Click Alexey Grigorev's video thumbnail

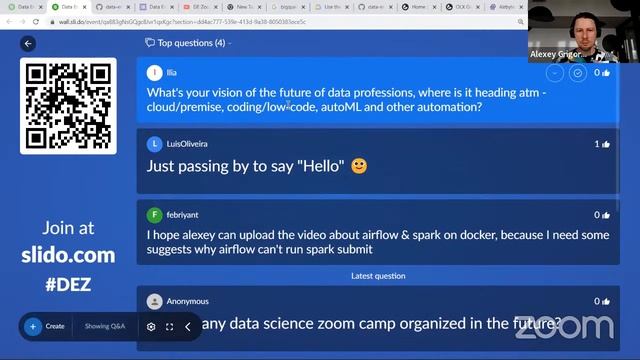click(x=584, y=31)
